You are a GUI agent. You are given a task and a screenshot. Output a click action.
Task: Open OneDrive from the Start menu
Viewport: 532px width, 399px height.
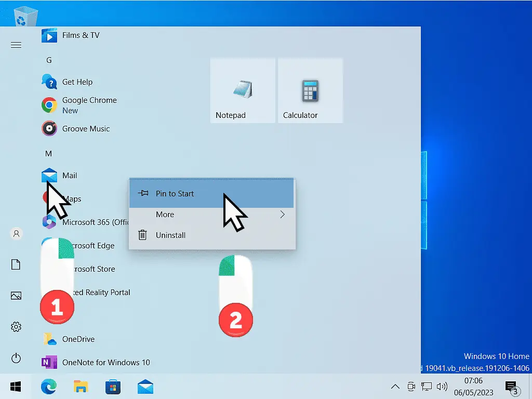click(78, 339)
